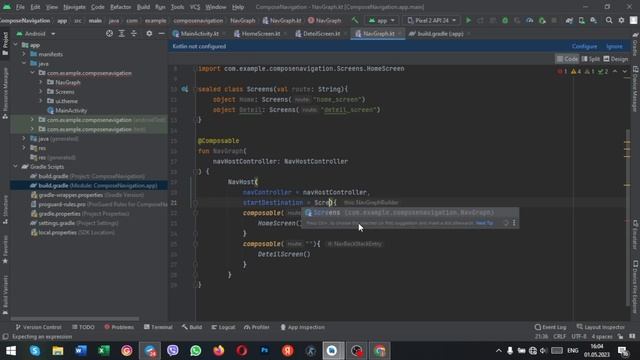
Task: Run the app with the green play button
Action: 468,20
